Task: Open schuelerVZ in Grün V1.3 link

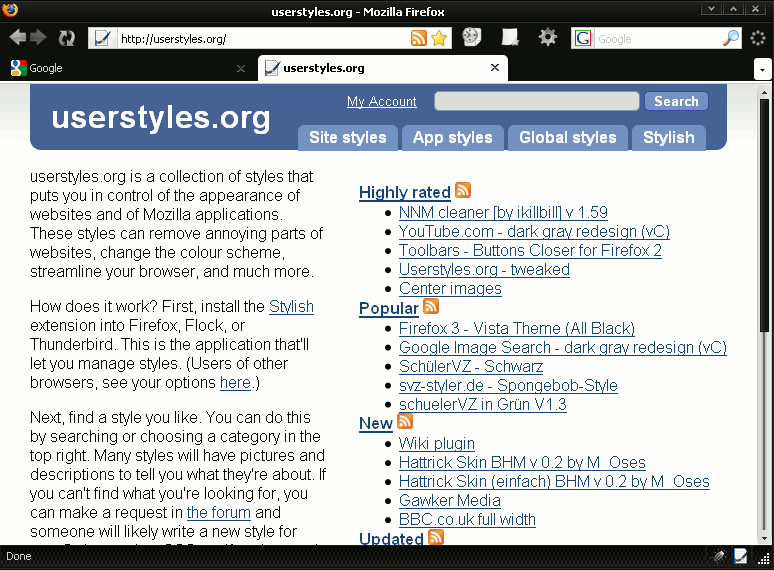Action: click(x=482, y=404)
